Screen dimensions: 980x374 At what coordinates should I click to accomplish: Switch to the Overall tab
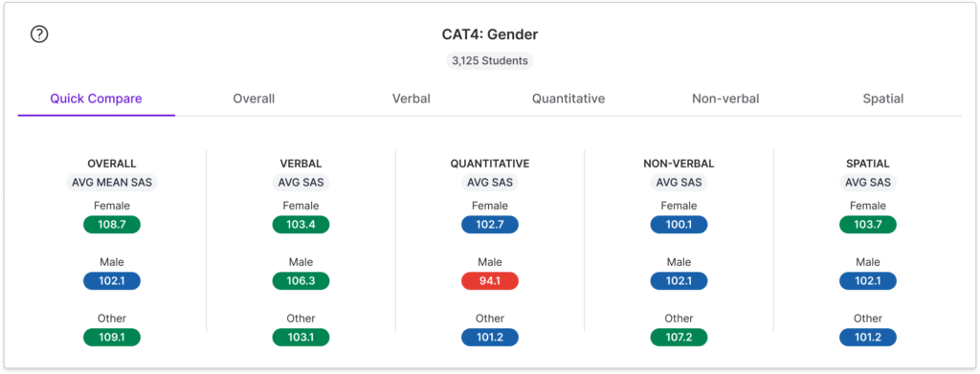pos(254,99)
